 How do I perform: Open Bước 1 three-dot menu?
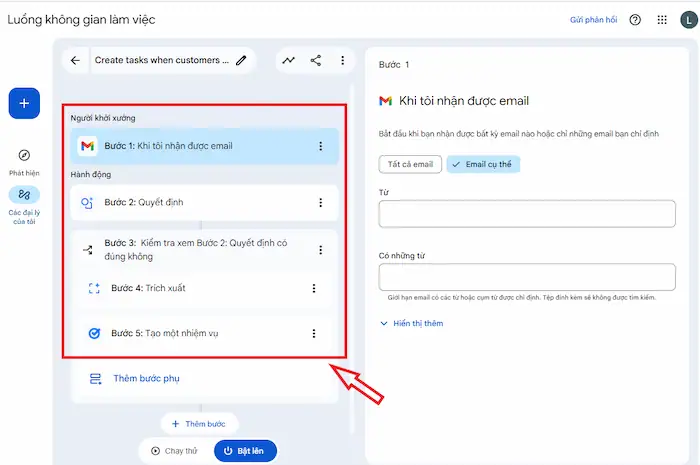pos(321,146)
